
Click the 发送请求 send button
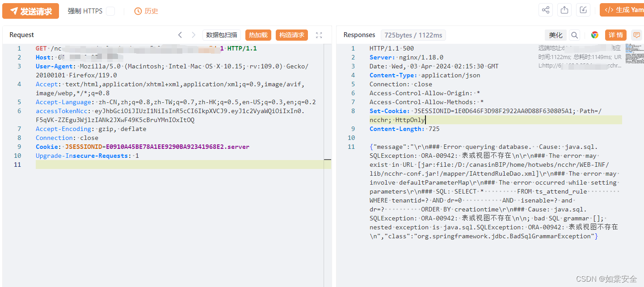pyautogui.click(x=30, y=11)
